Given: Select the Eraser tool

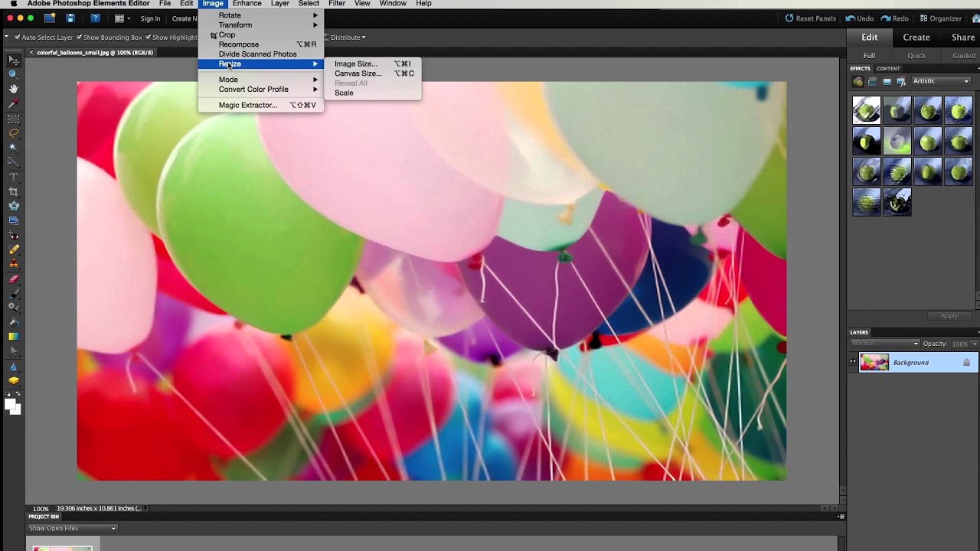Looking at the screenshot, I should (x=14, y=279).
